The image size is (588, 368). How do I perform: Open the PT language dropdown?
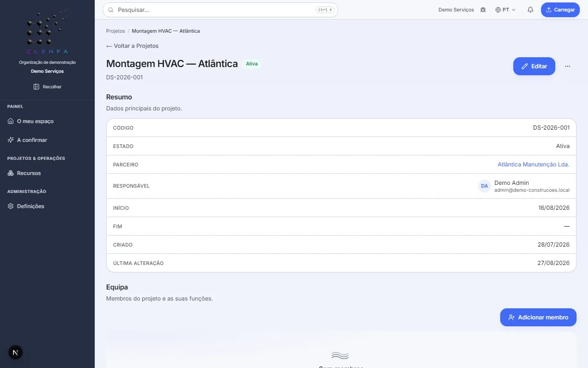click(506, 10)
